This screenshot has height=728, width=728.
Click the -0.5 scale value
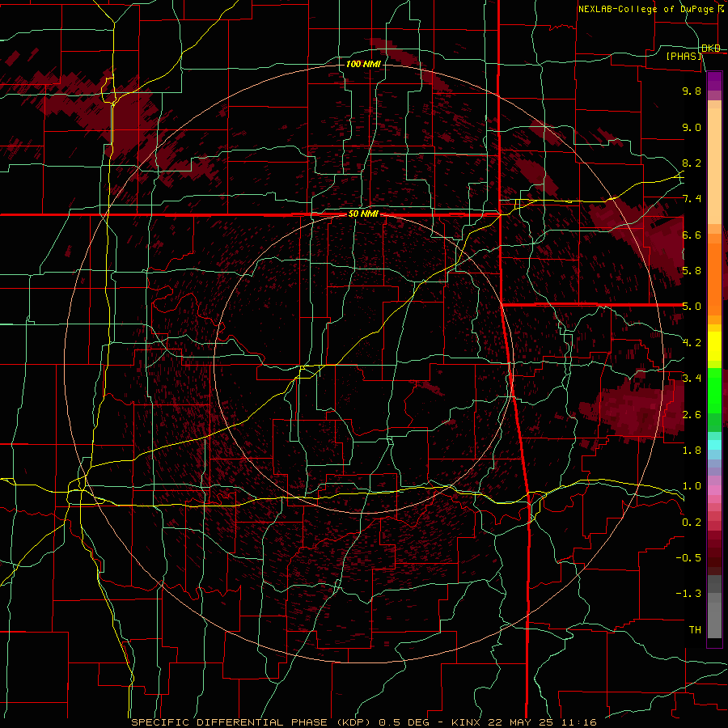(x=688, y=557)
